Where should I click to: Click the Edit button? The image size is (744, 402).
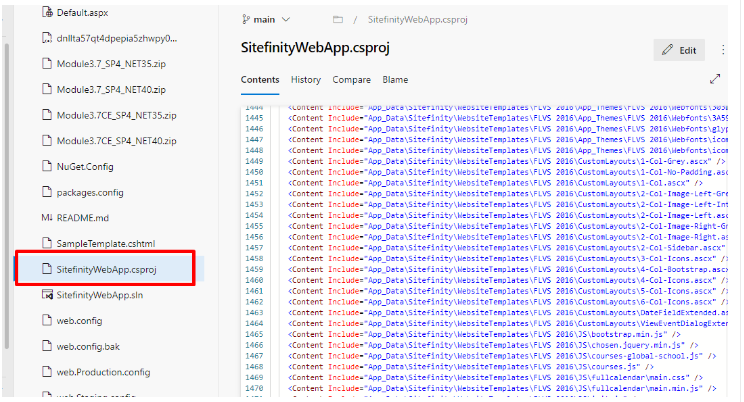pyautogui.click(x=679, y=50)
